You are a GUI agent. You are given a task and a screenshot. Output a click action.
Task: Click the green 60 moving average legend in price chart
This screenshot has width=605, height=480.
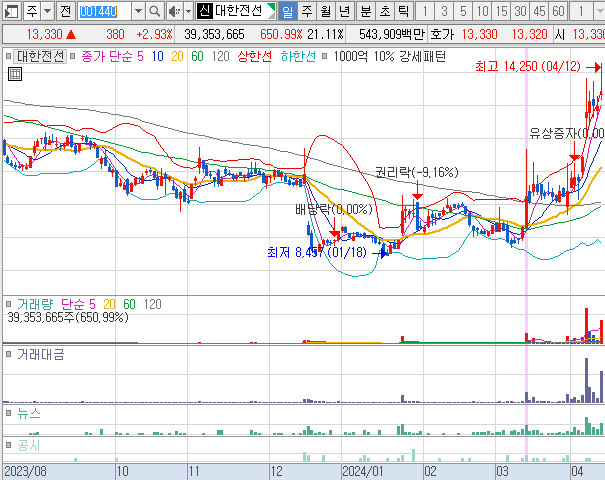tap(197, 56)
